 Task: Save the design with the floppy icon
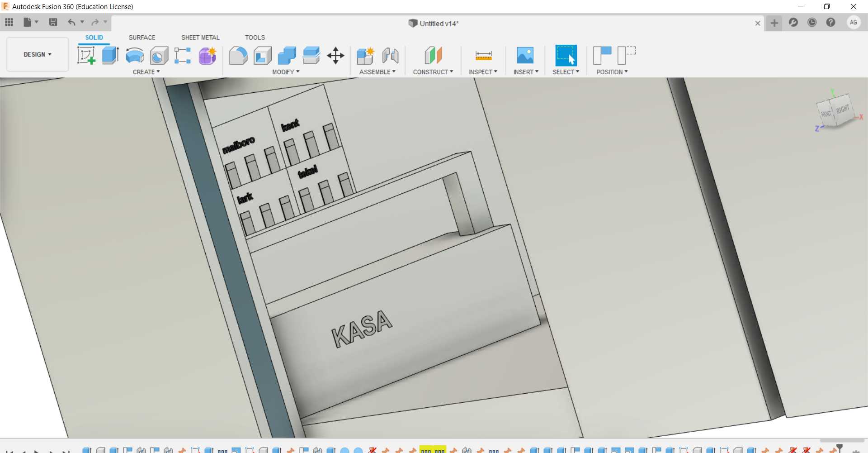point(53,22)
